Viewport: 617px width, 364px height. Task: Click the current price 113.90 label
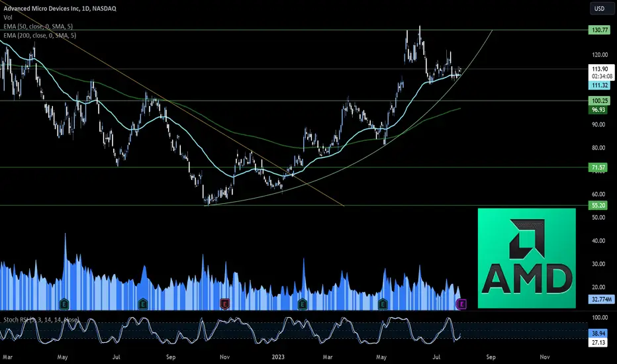click(600, 69)
